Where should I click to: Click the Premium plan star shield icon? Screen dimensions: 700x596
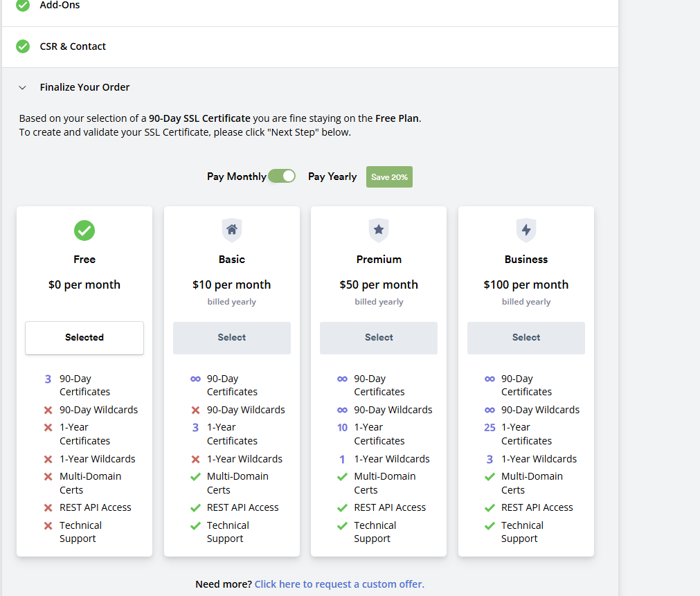378,231
